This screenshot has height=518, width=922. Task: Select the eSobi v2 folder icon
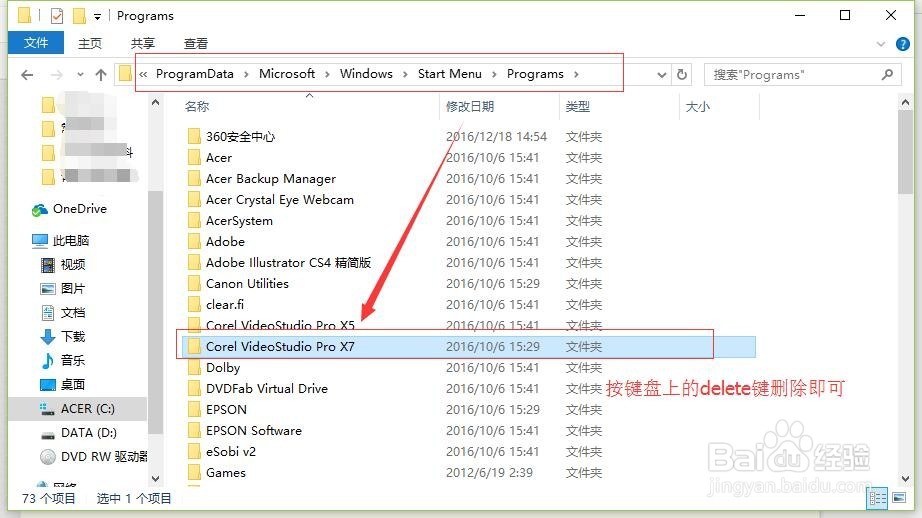click(x=193, y=452)
